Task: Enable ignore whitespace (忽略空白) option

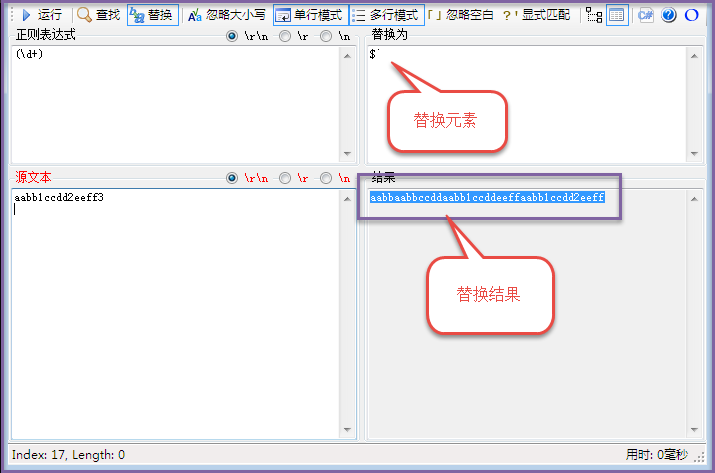Action: pos(459,15)
